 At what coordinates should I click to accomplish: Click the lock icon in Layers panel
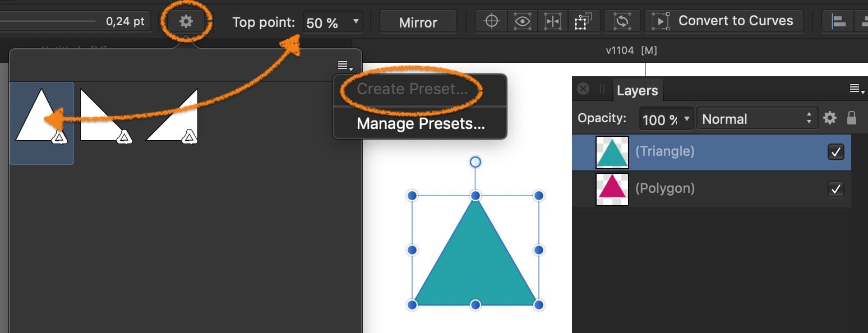[851, 118]
